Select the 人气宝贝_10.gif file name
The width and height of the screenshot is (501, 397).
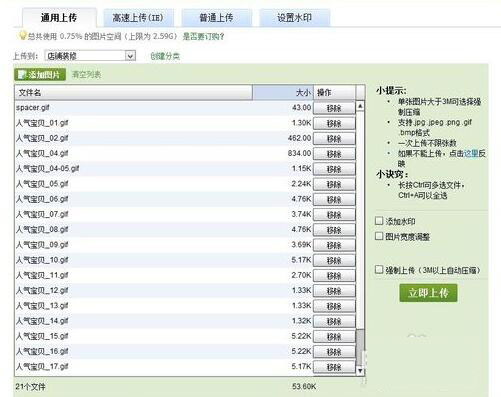(42, 260)
